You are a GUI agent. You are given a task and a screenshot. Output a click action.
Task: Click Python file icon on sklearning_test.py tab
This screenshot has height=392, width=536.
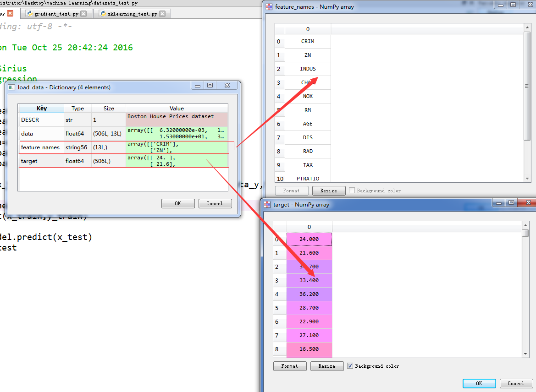[103, 14]
